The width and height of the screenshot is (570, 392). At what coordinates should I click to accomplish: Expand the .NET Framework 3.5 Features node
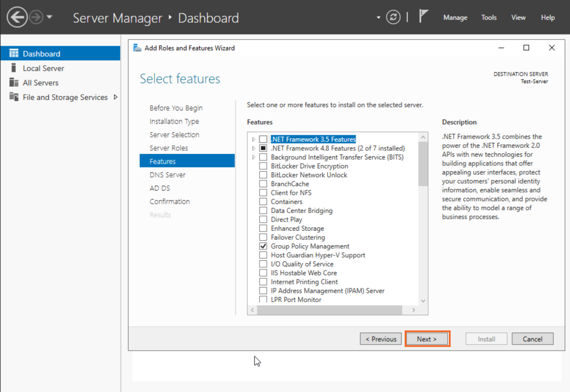[253, 139]
